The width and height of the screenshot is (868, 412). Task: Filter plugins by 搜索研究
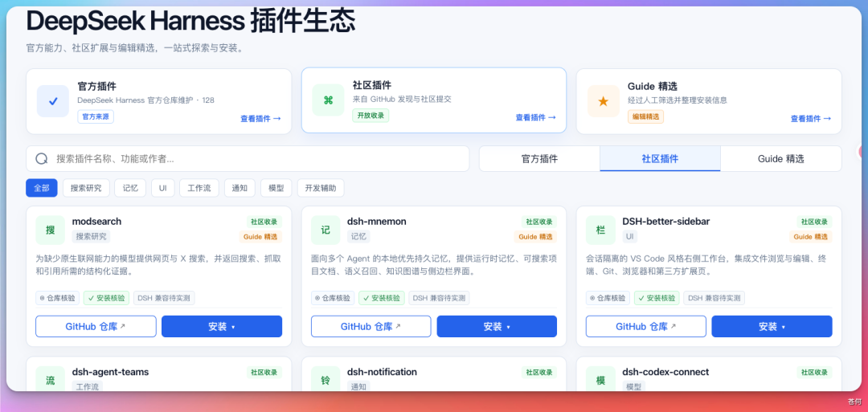[86, 188]
